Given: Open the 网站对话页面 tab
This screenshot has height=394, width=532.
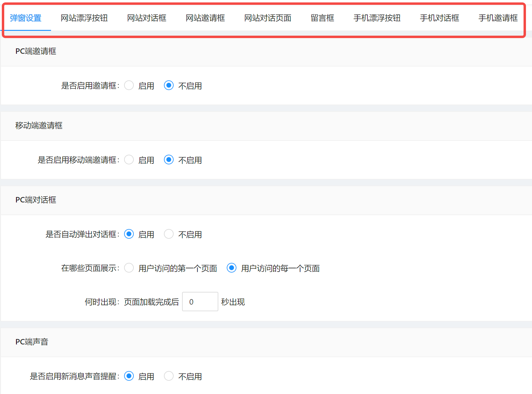Looking at the screenshot, I should tap(267, 18).
